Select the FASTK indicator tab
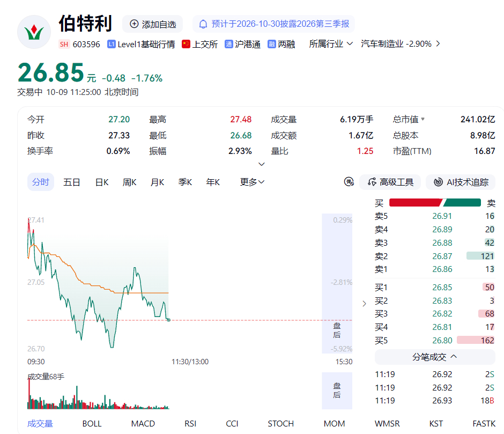 (484, 424)
